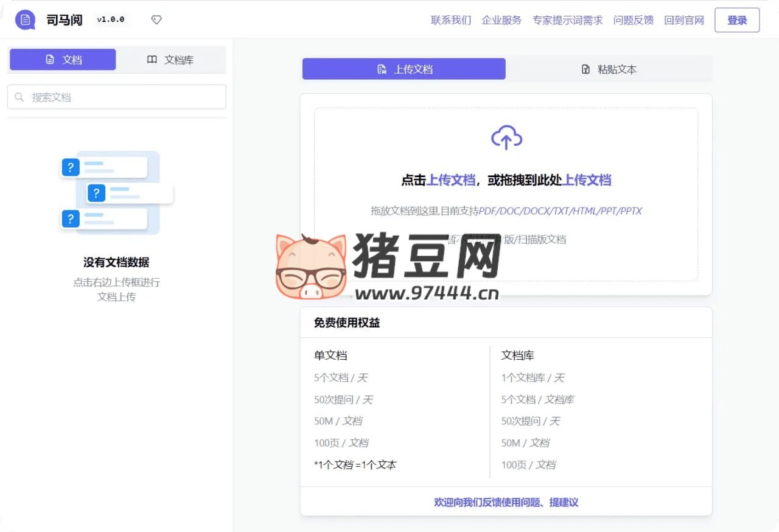Select the 文档 sidebar tab
Image resolution: width=779 pixels, height=532 pixels.
62,59
